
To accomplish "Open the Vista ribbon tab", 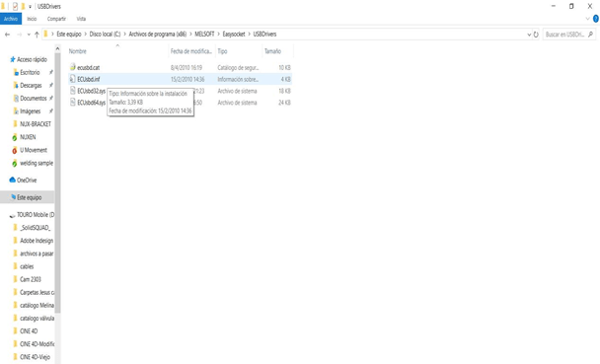I will click(x=81, y=19).
